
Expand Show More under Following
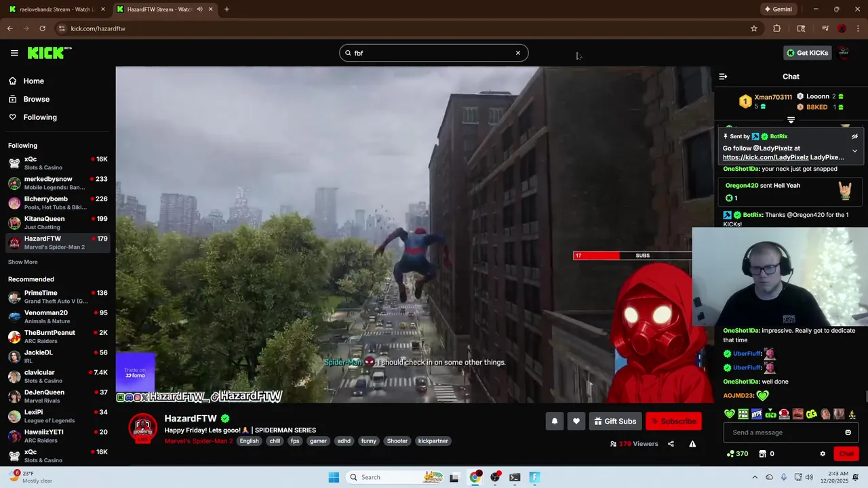point(23,262)
